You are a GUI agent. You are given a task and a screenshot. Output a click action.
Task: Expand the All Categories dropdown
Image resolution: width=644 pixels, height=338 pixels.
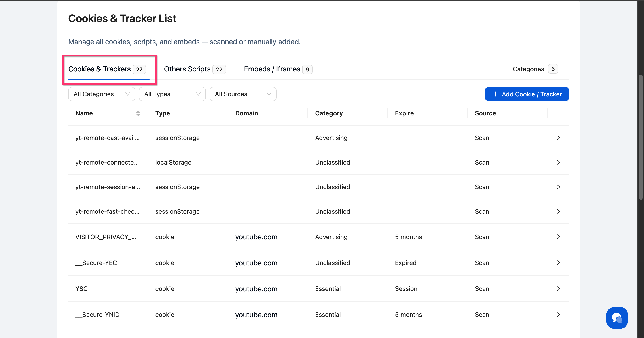[102, 94]
